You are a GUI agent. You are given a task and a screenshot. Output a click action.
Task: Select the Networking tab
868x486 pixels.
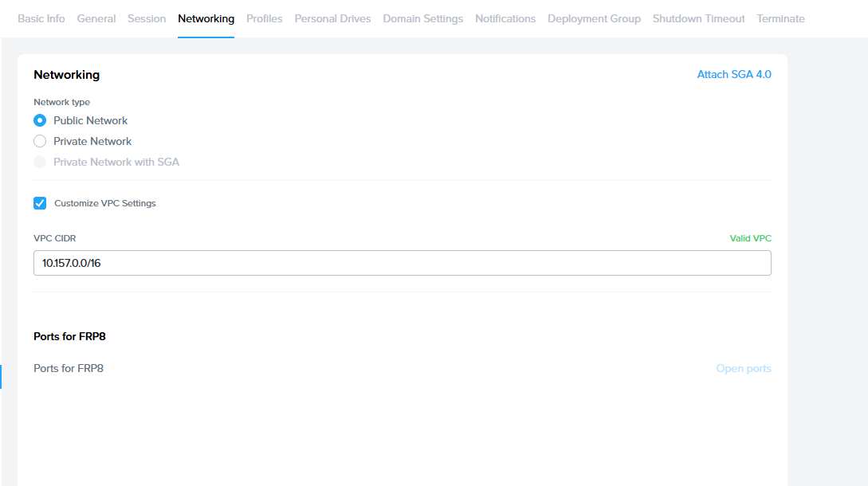point(206,18)
